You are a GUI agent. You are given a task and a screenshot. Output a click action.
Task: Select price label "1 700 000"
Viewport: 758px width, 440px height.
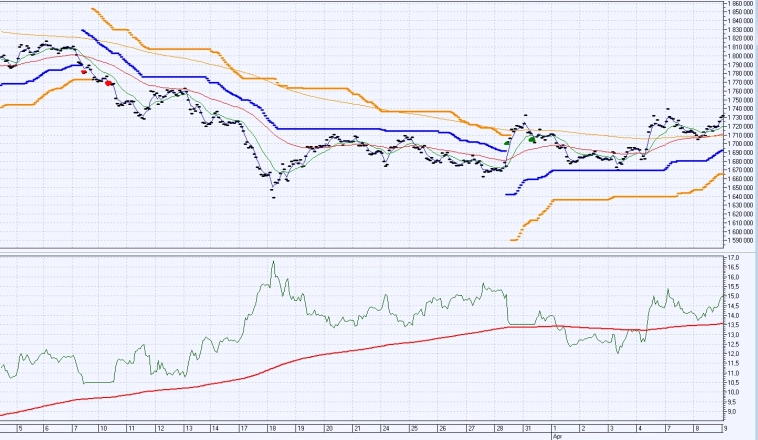741,144
